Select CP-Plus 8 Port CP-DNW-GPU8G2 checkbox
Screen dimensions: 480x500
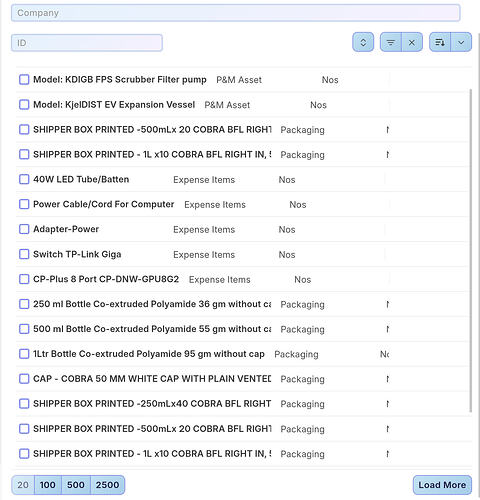[x=24, y=279]
